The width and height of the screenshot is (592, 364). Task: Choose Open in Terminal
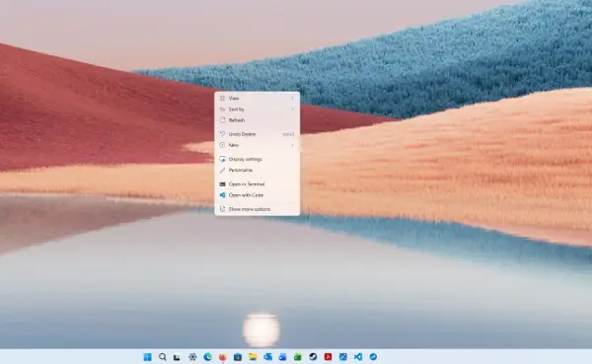tap(258, 183)
